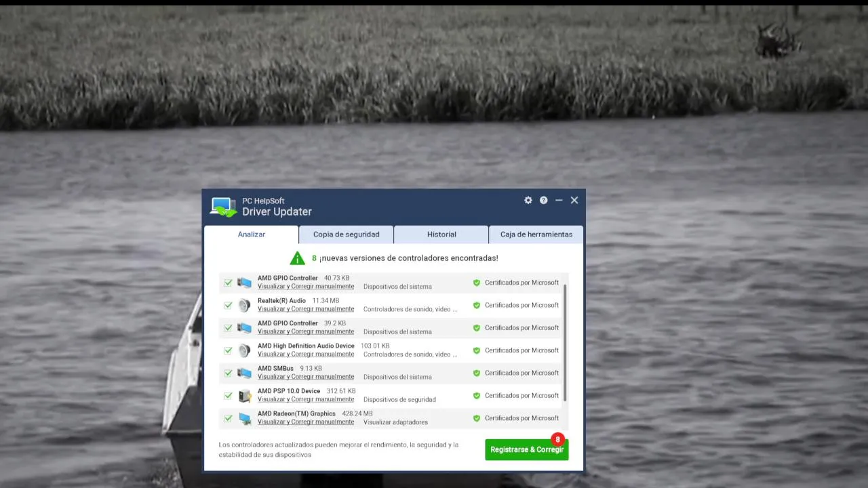This screenshot has width=868, height=488.
Task: Click the 11.34 MB size value
Action: (325, 301)
